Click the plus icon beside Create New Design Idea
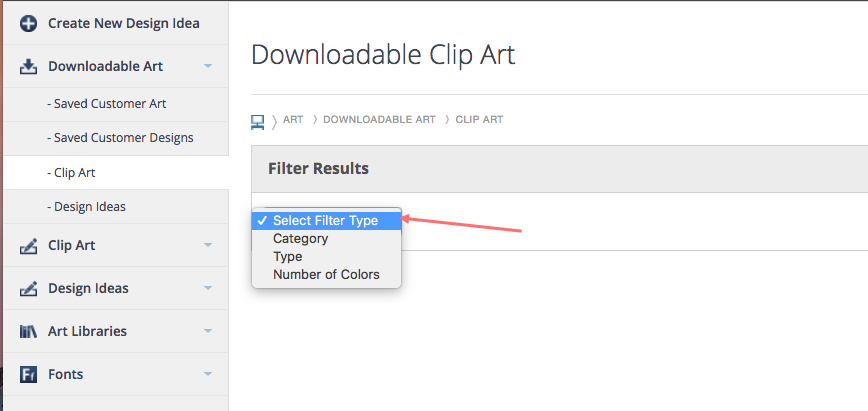The image size is (868, 411). coord(28,23)
